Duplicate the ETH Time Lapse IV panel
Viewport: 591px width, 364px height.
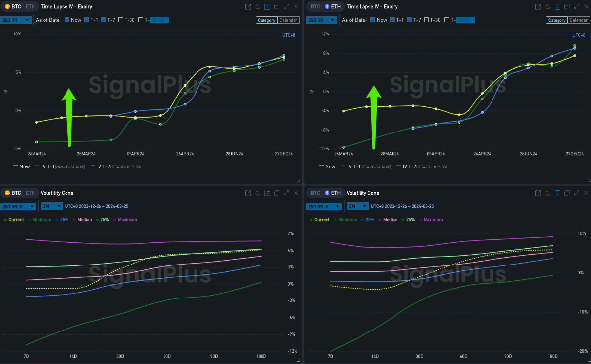pos(567,7)
